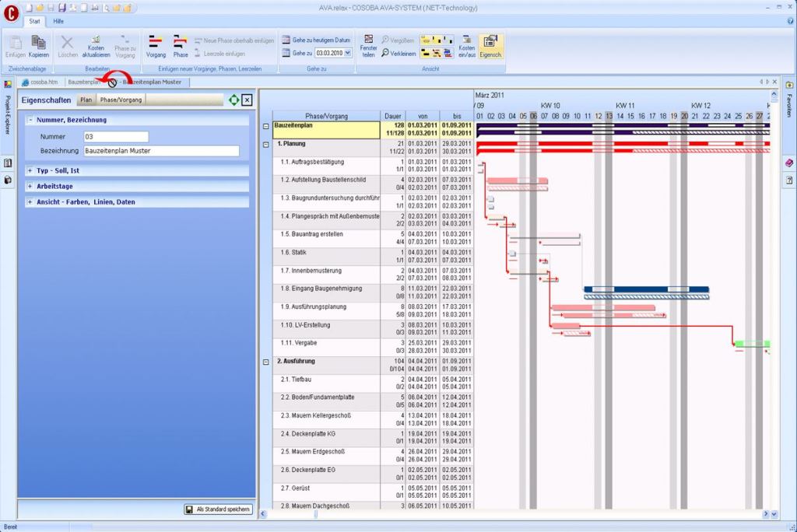Screen dimensions: 797x532
Task: Click Gehe zu heutigem Datum
Action: click(x=316, y=40)
